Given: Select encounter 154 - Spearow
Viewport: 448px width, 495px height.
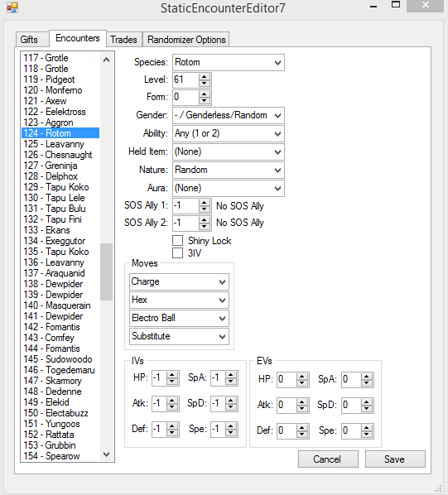Looking at the screenshot, I should click(x=60, y=456).
